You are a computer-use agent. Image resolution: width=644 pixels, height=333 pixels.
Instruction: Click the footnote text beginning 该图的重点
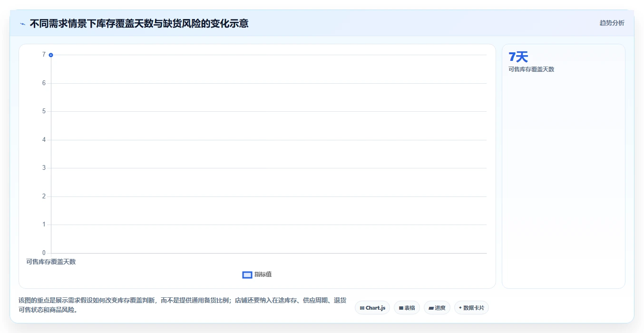pyautogui.click(x=182, y=305)
